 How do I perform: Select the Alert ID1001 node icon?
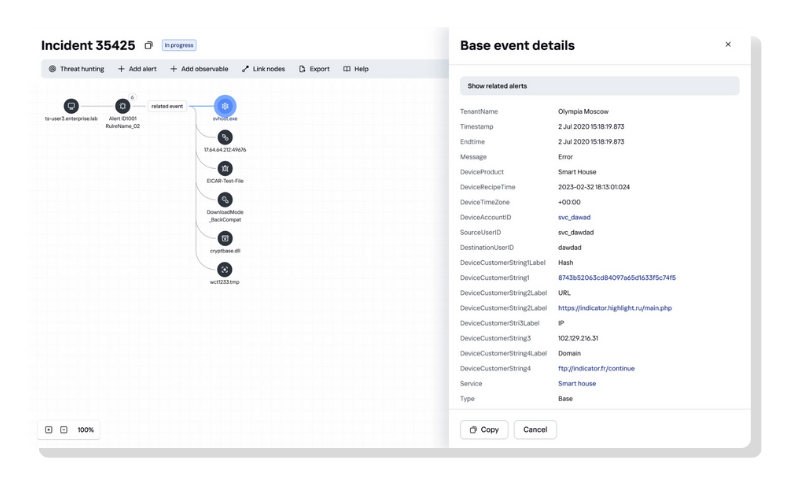coord(122,106)
